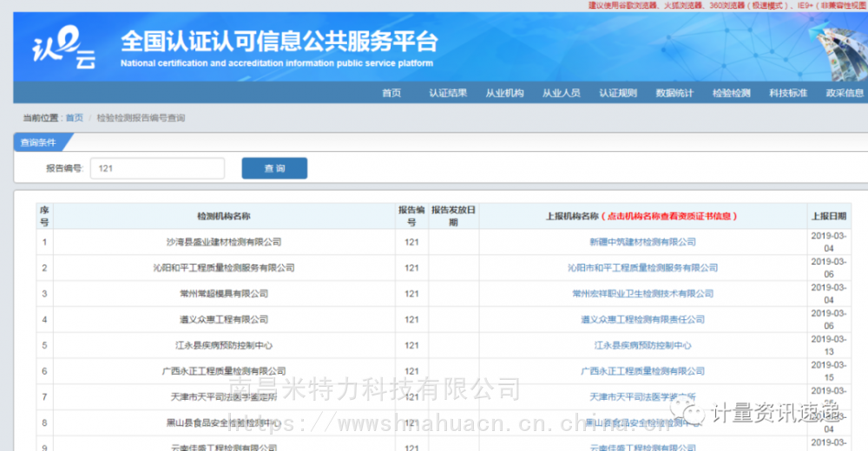The width and height of the screenshot is (868, 451).
Task: Click the 报告发放日期 column header
Action: [453, 216]
